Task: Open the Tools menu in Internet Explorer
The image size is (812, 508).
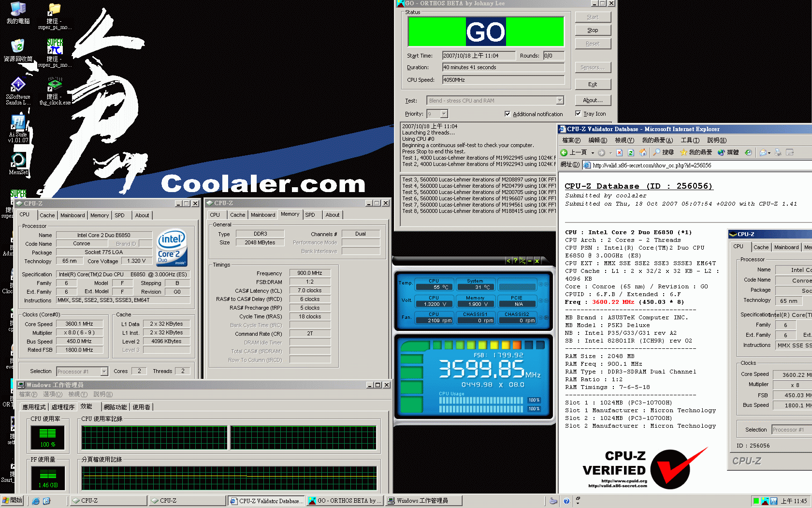Action: tap(690, 140)
